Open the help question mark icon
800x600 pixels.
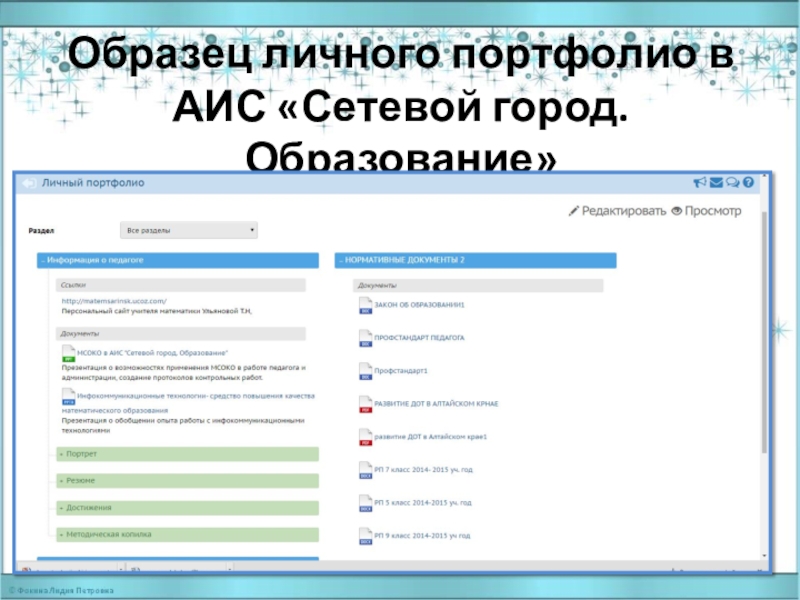tap(748, 182)
